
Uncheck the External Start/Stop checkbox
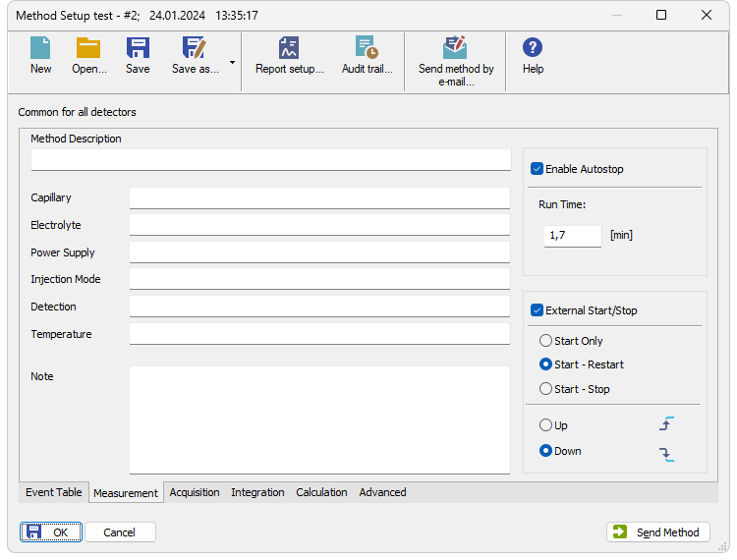[x=537, y=310]
